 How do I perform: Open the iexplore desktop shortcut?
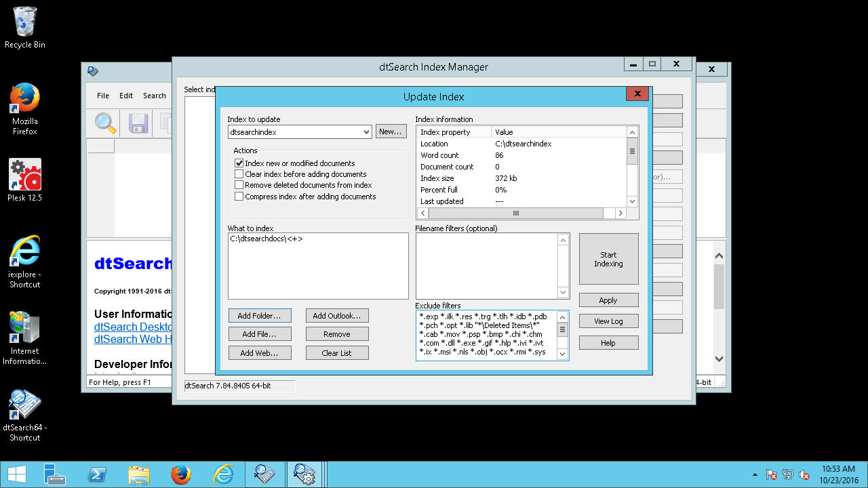(25, 262)
